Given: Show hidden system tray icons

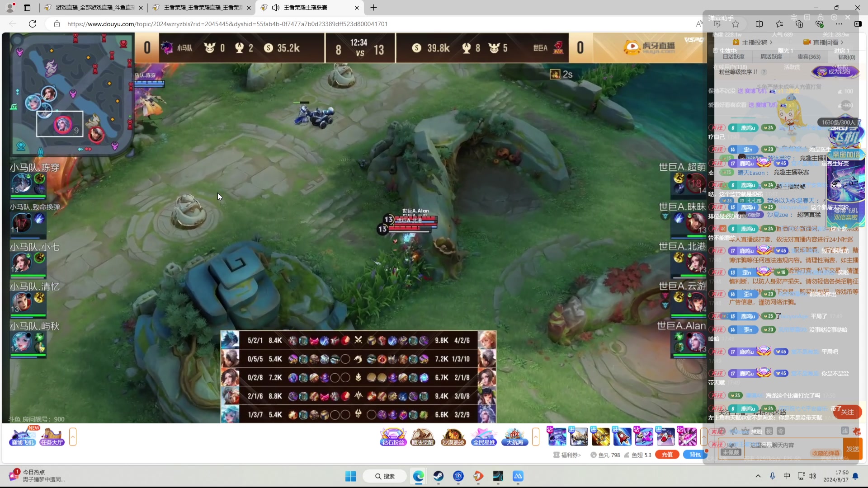Looking at the screenshot, I should coord(758,476).
